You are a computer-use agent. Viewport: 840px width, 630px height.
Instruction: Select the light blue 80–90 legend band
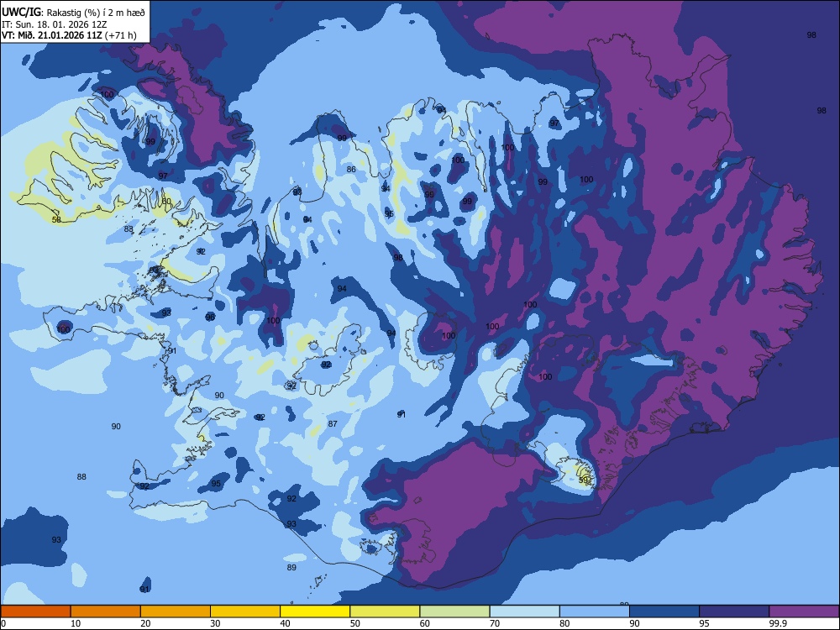(x=595, y=612)
